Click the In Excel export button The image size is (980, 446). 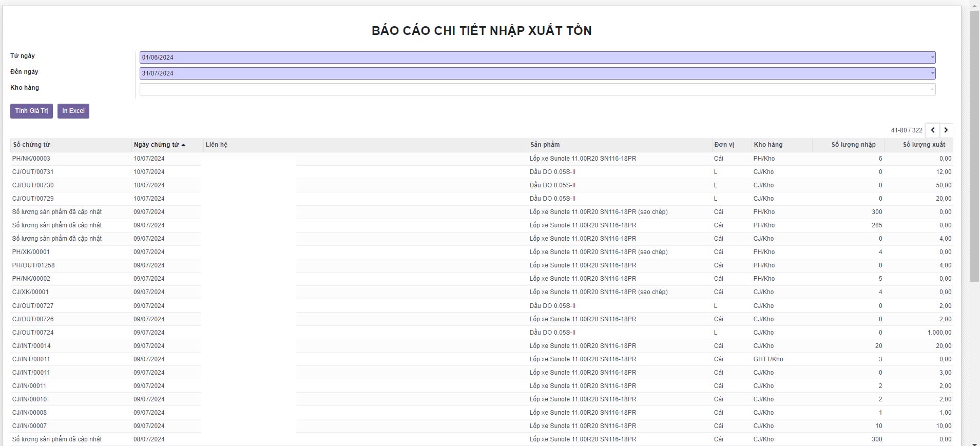[x=73, y=111]
